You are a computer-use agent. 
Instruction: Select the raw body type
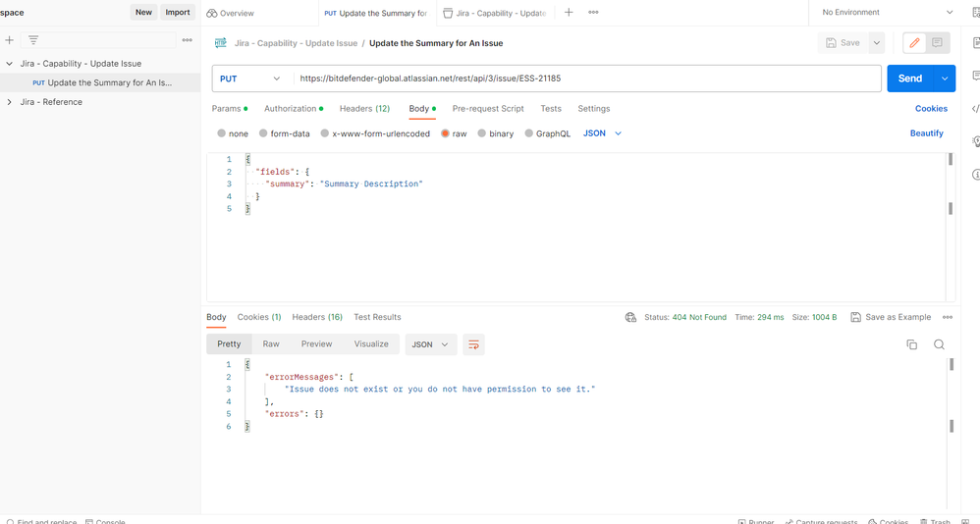pyautogui.click(x=454, y=133)
